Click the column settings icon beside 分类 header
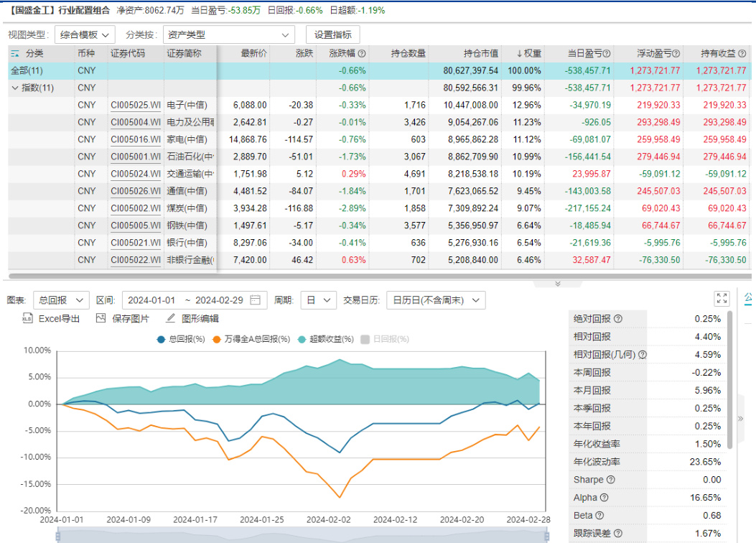This screenshot has height=543, width=756. pos(15,54)
